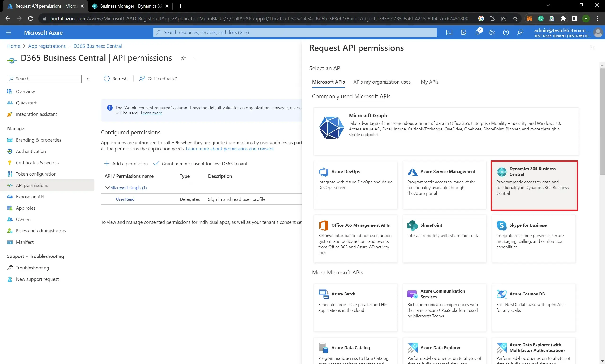Click the Add a permission button
605x364 pixels.
pos(126,163)
